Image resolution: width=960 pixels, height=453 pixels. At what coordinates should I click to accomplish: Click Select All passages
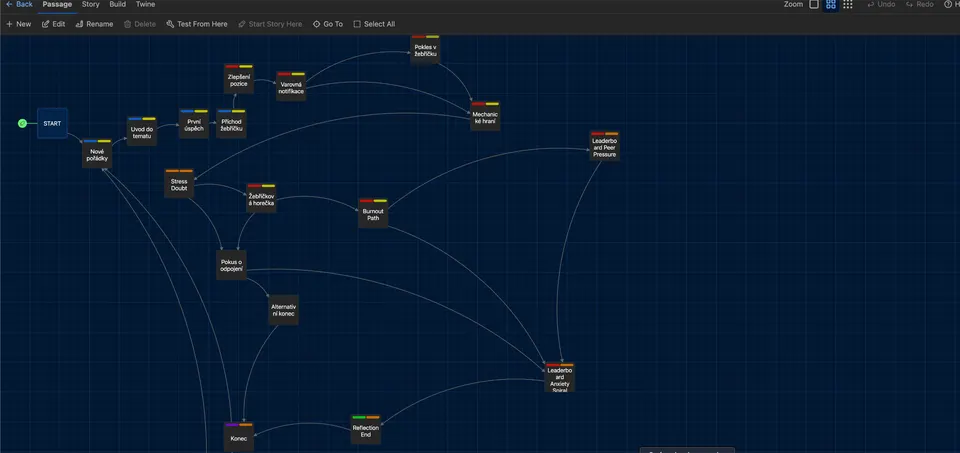tap(374, 24)
